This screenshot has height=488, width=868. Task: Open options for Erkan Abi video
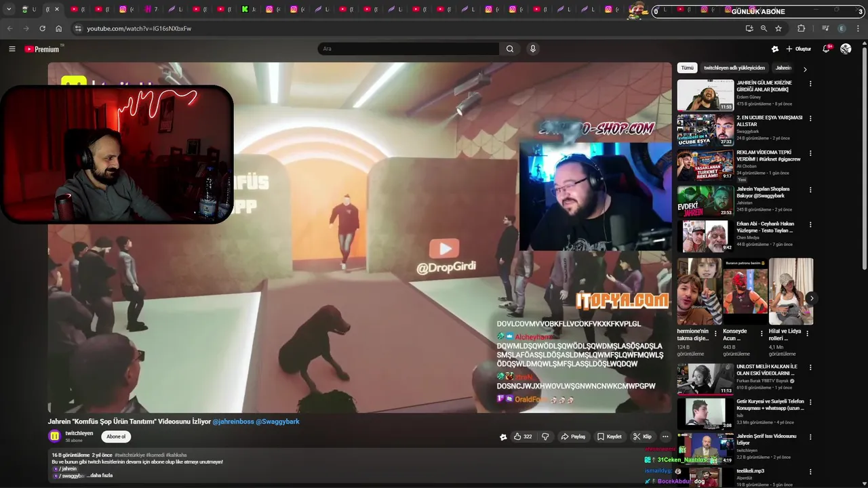810,224
